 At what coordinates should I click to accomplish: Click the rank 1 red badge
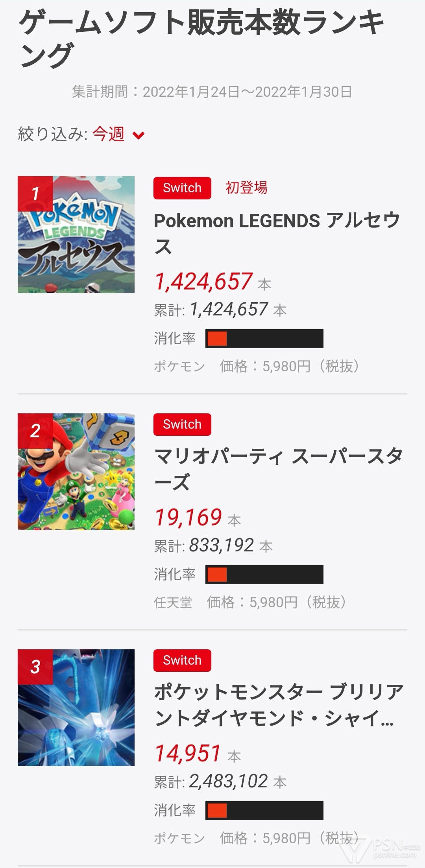[35, 194]
